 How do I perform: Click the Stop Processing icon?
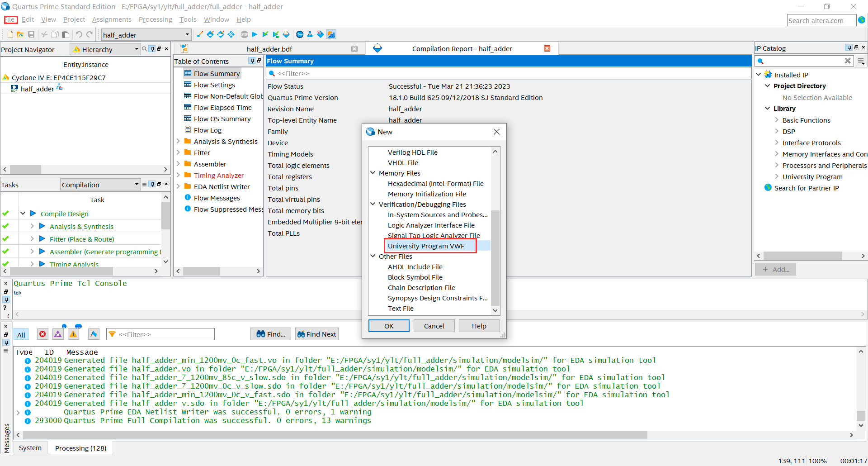point(245,34)
